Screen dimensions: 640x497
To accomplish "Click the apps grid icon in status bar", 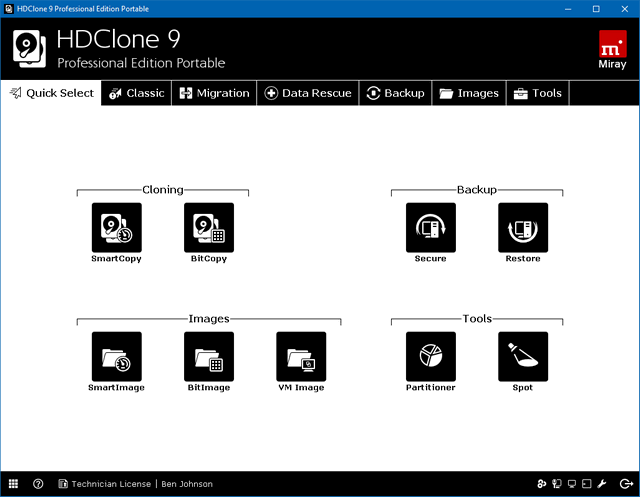I will click(14, 484).
